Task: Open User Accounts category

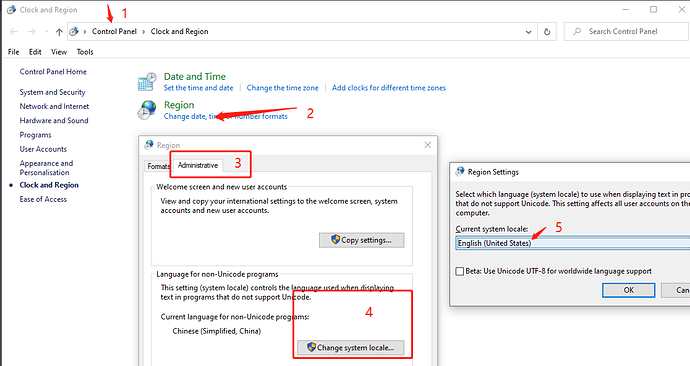Action: [x=43, y=149]
